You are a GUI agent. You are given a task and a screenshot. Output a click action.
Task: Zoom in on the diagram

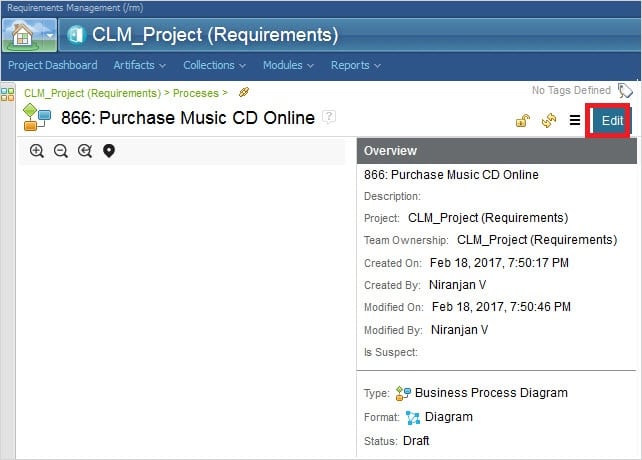click(37, 151)
